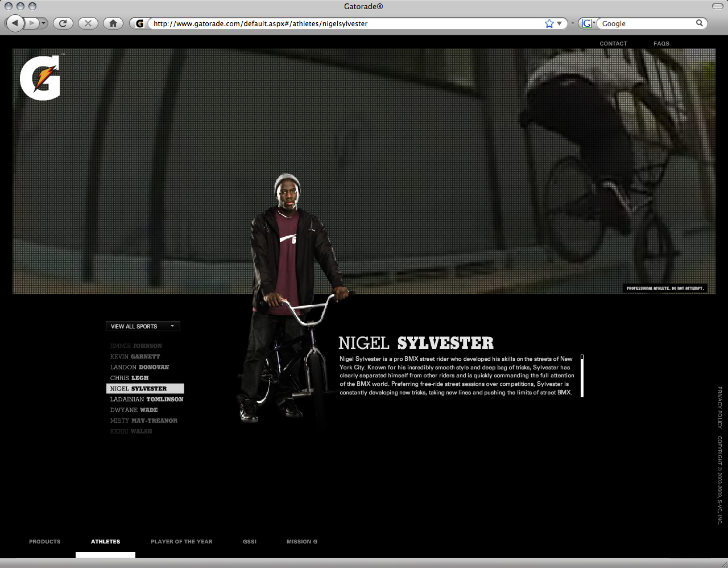Click the search magnifying glass icon

700,23
